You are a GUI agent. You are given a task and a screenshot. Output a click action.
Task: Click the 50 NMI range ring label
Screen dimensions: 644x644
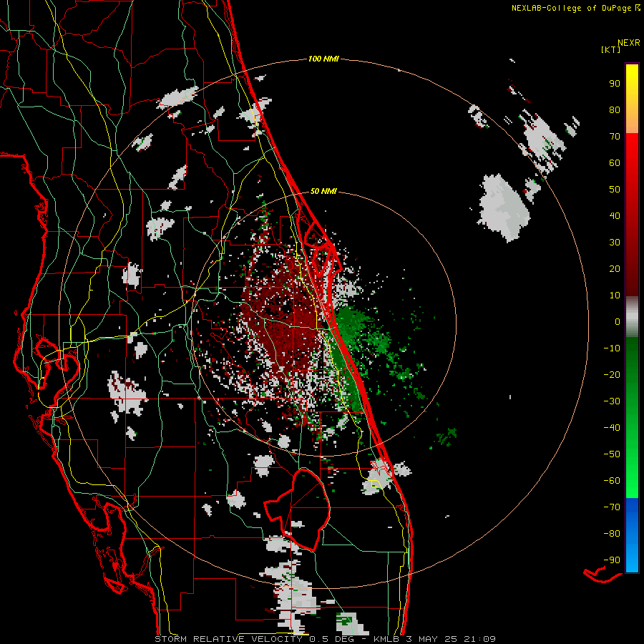pos(323,191)
